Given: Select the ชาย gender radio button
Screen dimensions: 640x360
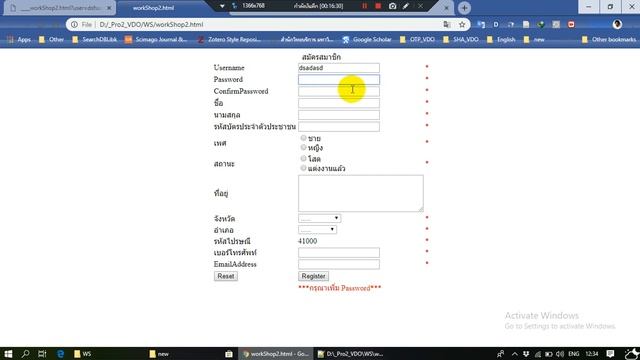Looking at the screenshot, I should click(303, 138).
